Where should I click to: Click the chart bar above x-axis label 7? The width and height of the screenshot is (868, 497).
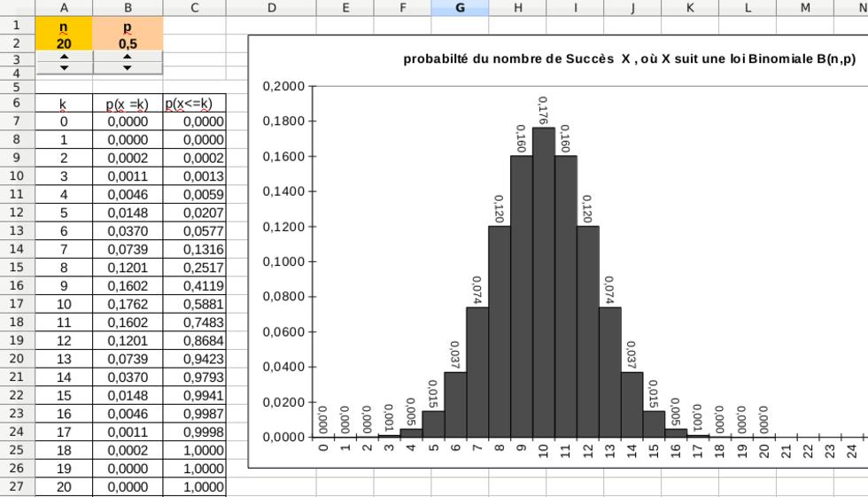pyautogui.click(x=477, y=372)
